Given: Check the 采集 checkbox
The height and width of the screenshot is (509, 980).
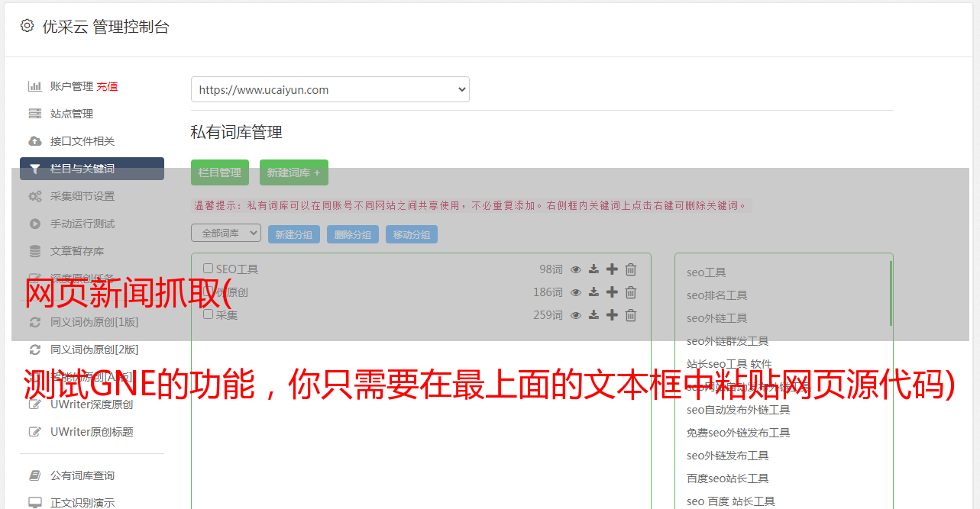Looking at the screenshot, I should pyautogui.click(x=208, y=314).
